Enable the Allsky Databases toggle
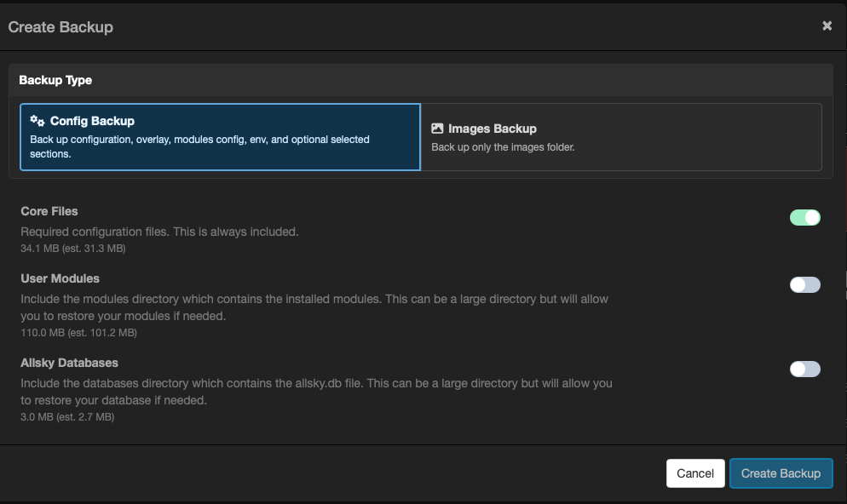 [x=804, y=369]
